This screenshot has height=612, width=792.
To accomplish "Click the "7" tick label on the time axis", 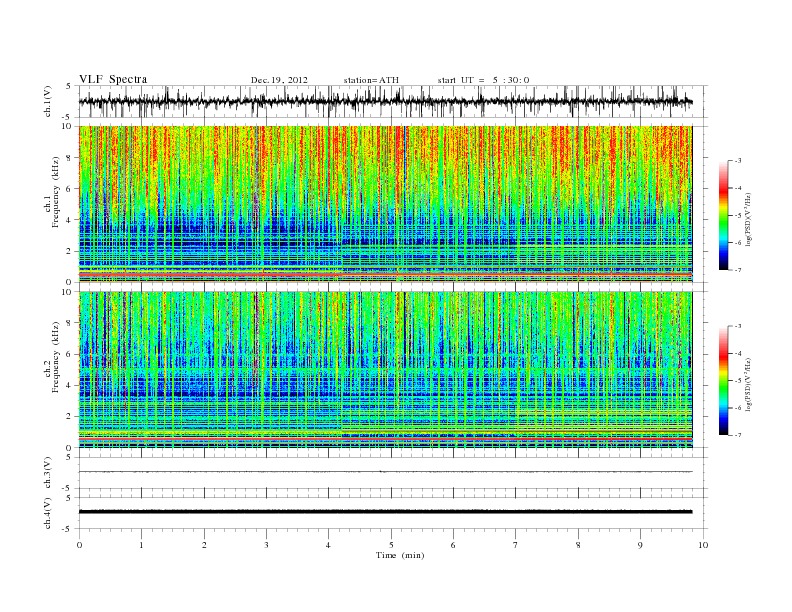I will tap(516, 545).
